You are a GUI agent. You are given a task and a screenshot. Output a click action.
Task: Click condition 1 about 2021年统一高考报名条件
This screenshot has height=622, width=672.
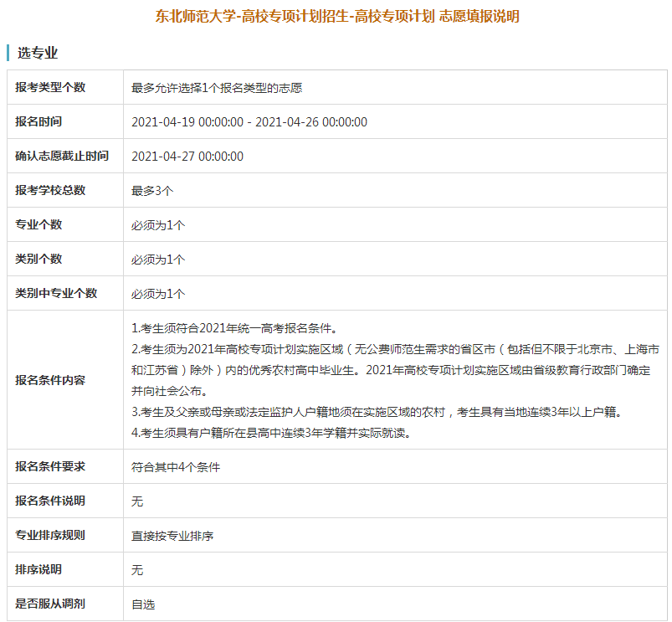click(x=234, y=328)
